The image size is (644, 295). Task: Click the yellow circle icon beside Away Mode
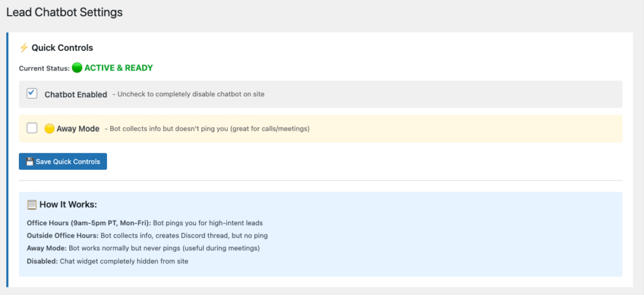[x=49, y=128]
